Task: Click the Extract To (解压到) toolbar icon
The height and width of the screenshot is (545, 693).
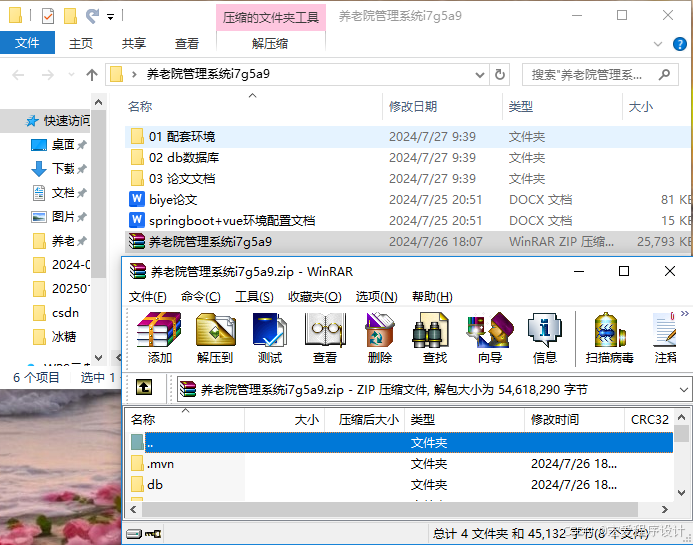Action: tap(215, 338)
